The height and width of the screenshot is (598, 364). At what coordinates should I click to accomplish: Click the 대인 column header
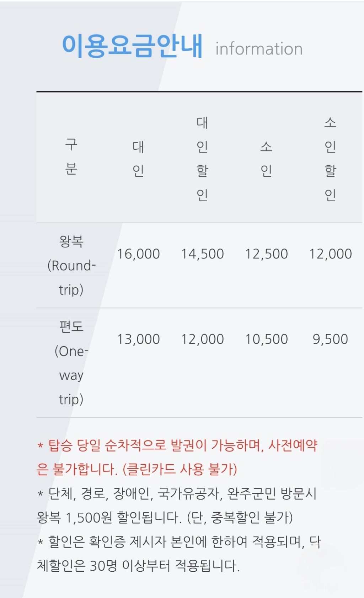(138, 159)
